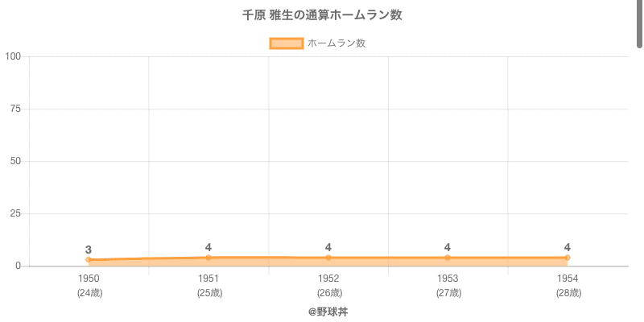644x322 pixels.
Task: Click the 1953 (27歳) axis label
Action: click(448, 286)
